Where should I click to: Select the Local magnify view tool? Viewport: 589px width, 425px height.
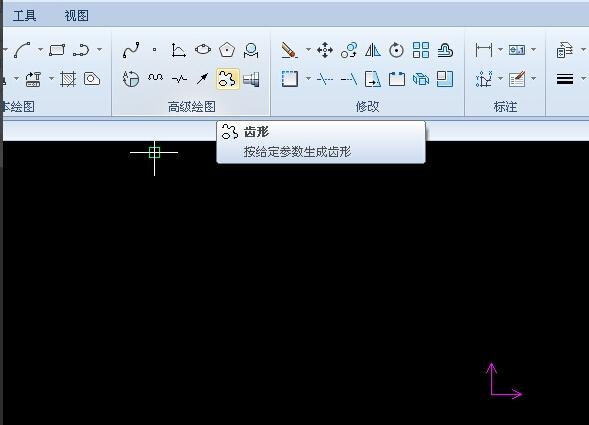coord(131,79)
